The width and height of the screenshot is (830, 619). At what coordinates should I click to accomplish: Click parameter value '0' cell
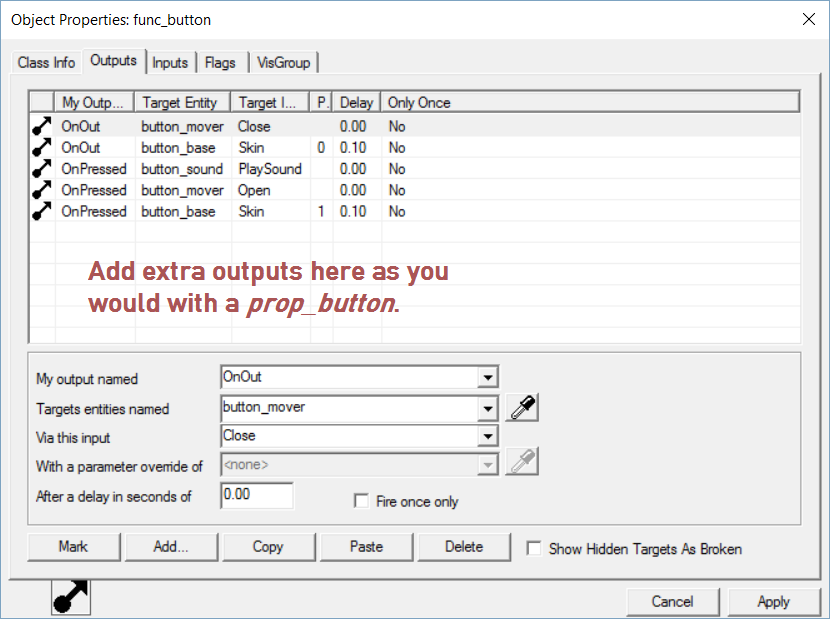pyautogui.click(x=321, y=148)
